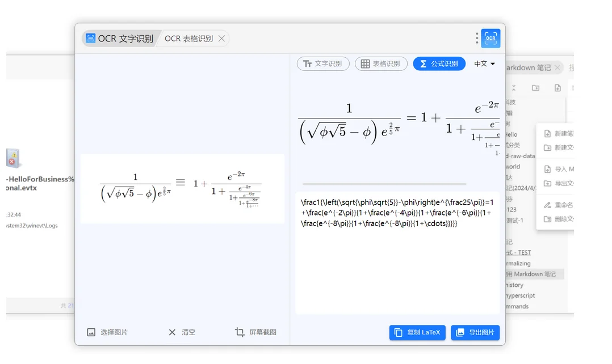Select 文字识别 mode

[x=323, y=64]
